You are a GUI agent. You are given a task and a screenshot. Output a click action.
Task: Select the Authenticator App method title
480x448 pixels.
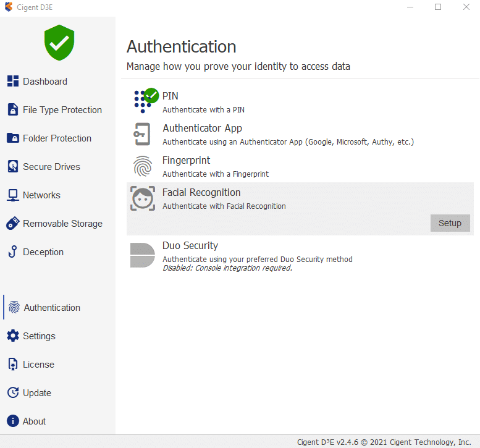coord(203,128)
